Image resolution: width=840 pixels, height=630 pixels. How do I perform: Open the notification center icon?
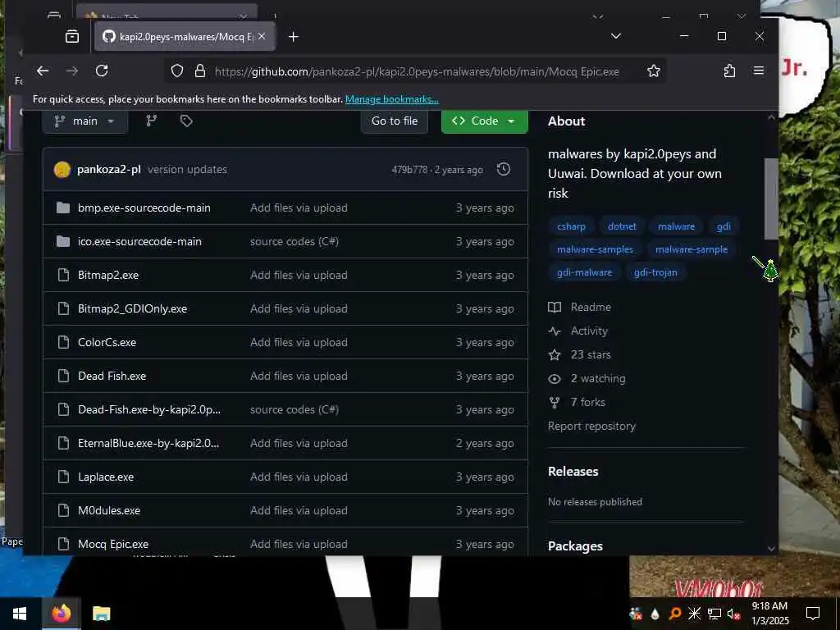[x=813, y=614]
